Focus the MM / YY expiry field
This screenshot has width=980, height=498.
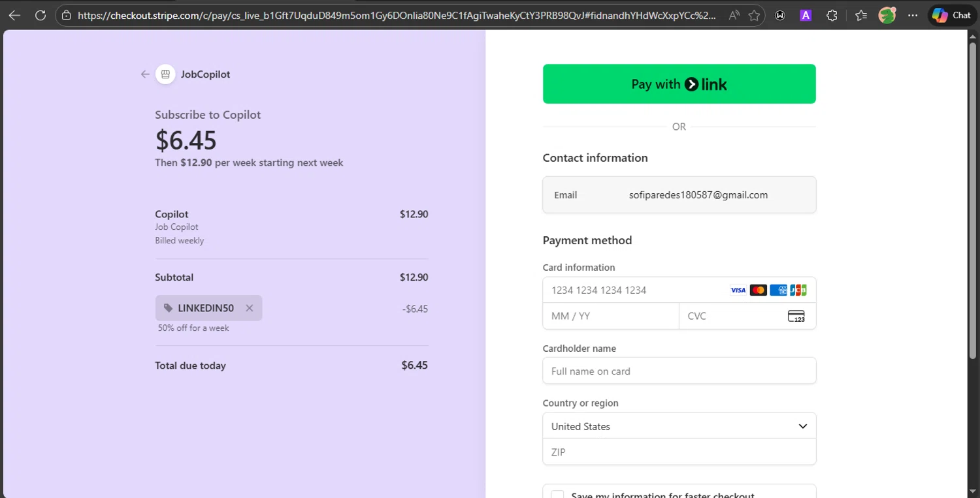611,316
